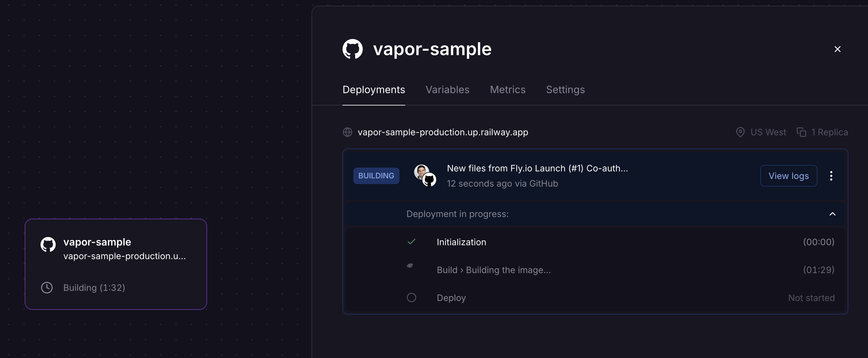The image size is (868, 358).
Task: Go to the Settings tab
Action: point(565,90)
